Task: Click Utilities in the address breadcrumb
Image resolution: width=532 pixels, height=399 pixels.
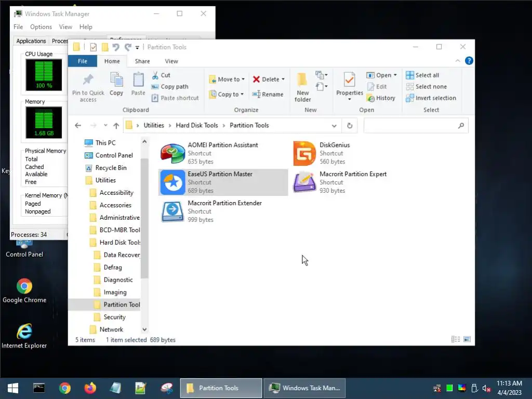Action: tap(154, 125)
